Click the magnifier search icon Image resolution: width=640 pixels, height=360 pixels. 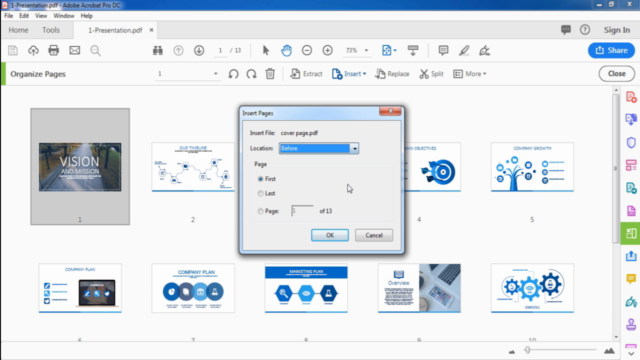(x=96, y=50)
